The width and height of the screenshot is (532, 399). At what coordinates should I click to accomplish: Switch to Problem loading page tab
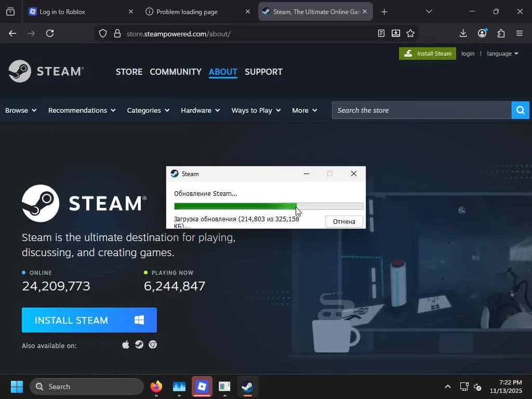[197, 12]
